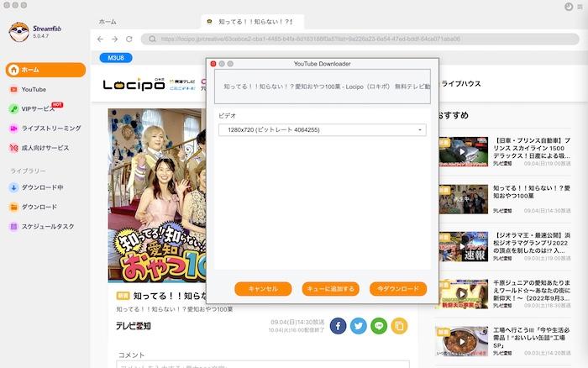Viewport: 588px width, 368px height.
Task: Reload the current page
Action: [x=129, y=39]
